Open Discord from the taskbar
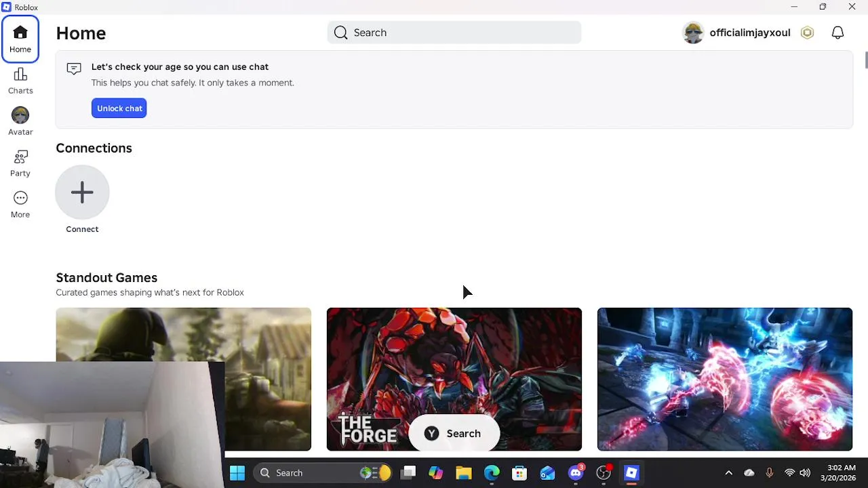868x488 pixels. coord(576,473)
